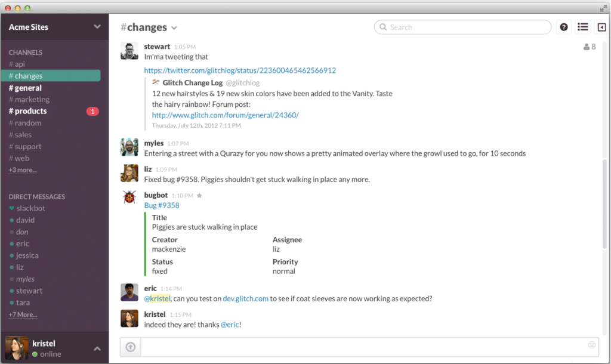Open stewart's avatar in the message list
Viewport: 611px width, 364px height.
pyautogui.click(x=129, y=51)
